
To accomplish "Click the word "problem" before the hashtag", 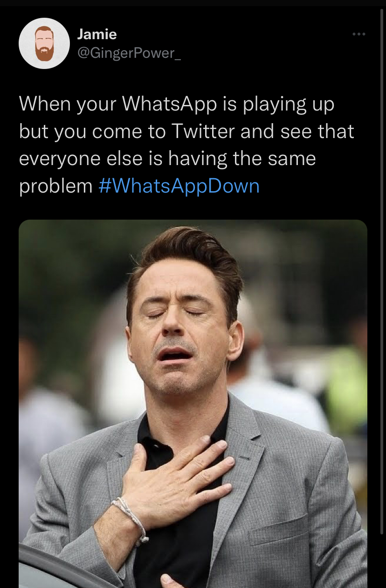I will pyautogui.click(x=56, y=186).
